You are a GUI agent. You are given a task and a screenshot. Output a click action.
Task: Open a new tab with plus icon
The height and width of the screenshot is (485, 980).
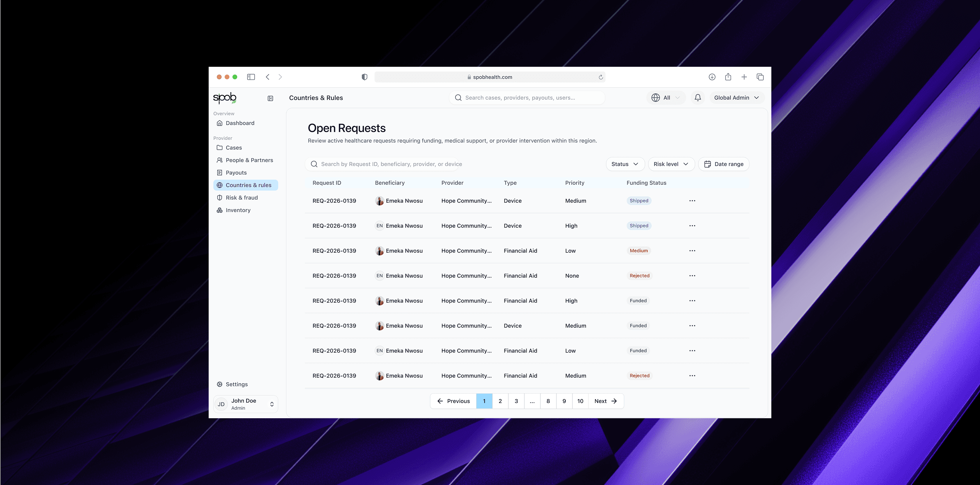click(x=744, y=77)
